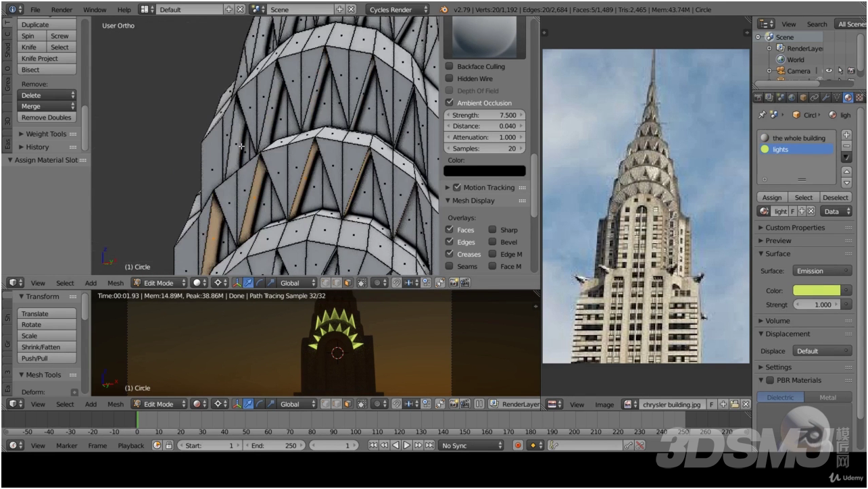The height and width of the screenshot is (489, 868).
Task: Open Image menu in image editor header
Action: click(x=604, y=405)
